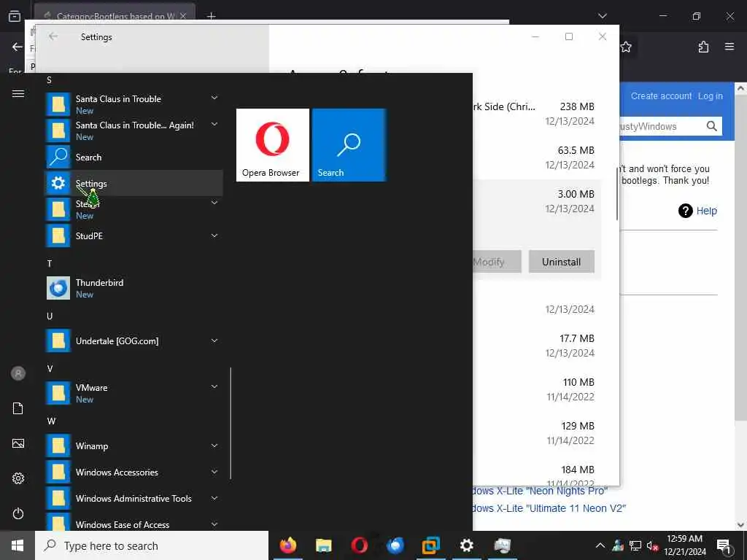Select the 129 MB app entry
The height and width of the screenshot is (560, 747).
(x=536, y=433)
